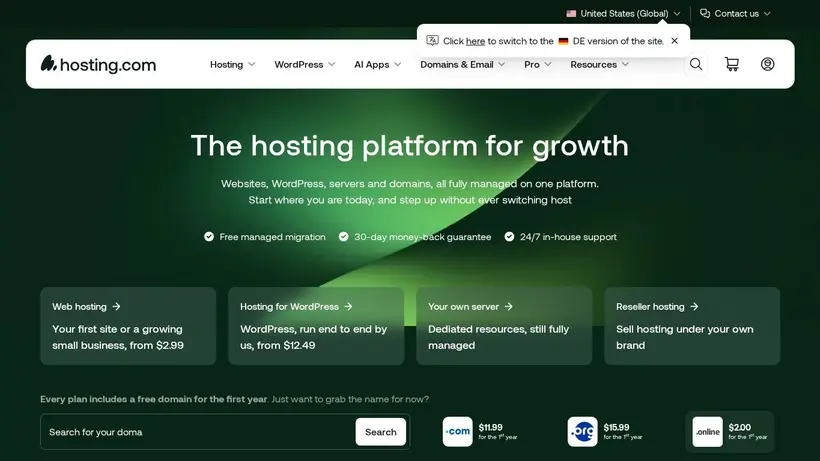Click the Your own server arrow icon
The height and width of the screenshot is (461, 820).
[x=508, y=307]
